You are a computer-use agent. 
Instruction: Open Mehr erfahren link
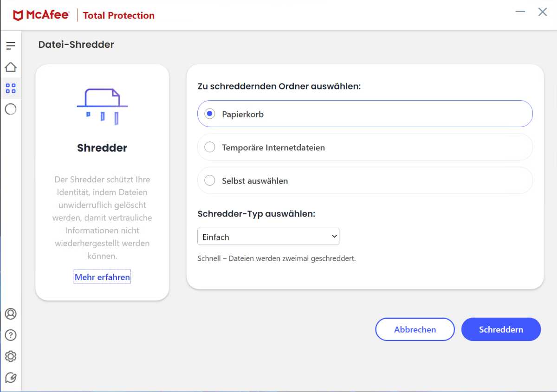102,277
